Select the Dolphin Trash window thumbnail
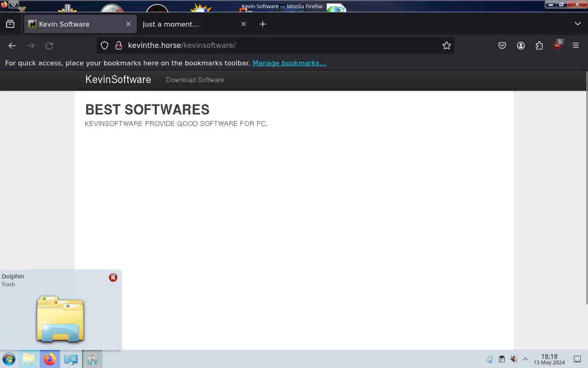This screenshot has width=588, height=368. (60, 319)
